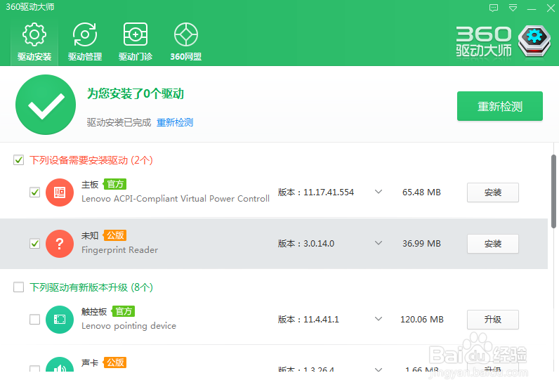This screenshot has width=559, height=392.
Task: Expand version dropdown for 声卡 driver
Action: pos(379,370)
